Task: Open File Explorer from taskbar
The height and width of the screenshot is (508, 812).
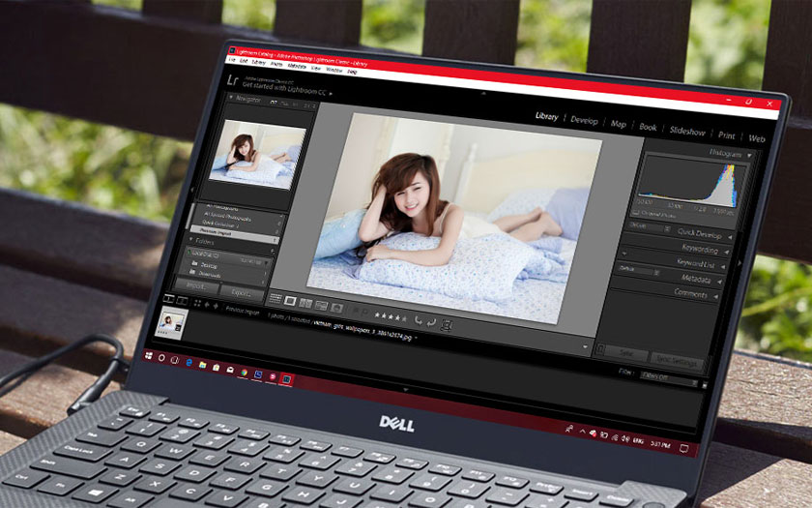Action: tap(202, 365)
